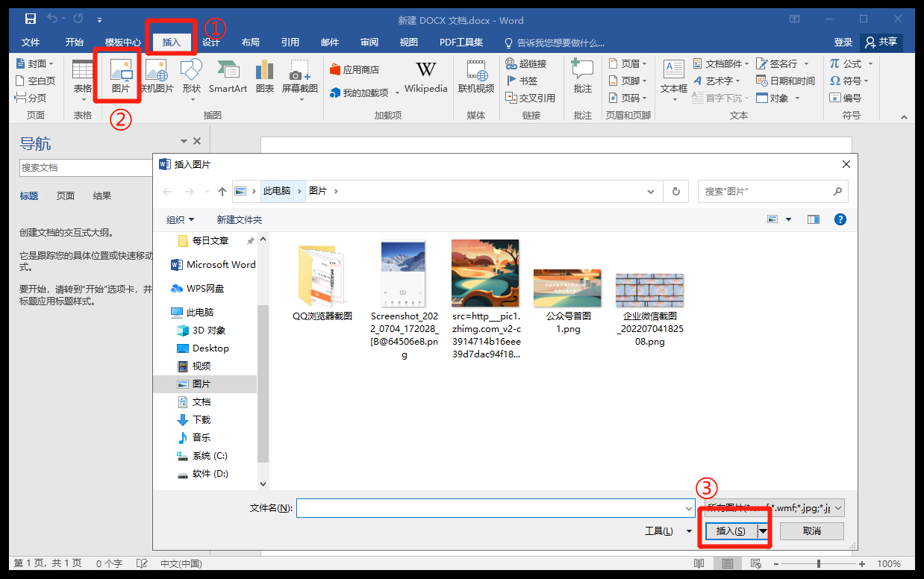Click 日期和时间 date and time
Viewport: 924px width, 579px height.
point(786,81)
